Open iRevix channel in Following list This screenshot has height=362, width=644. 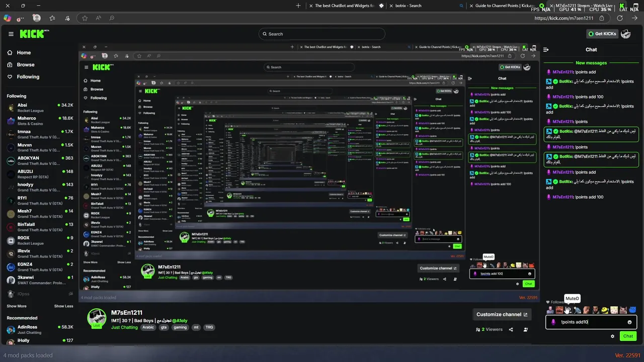pyautogui.click(x=39, y=253)
